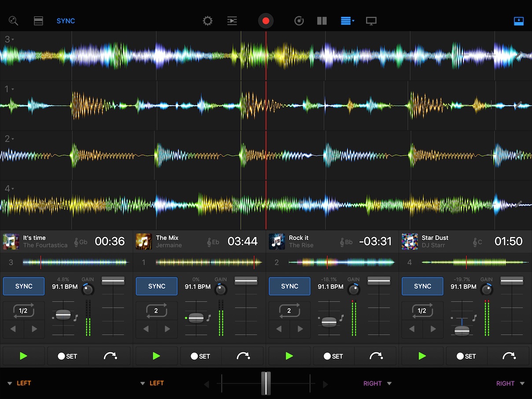Toggle the top-left deck layout view icon

(39, 21)
